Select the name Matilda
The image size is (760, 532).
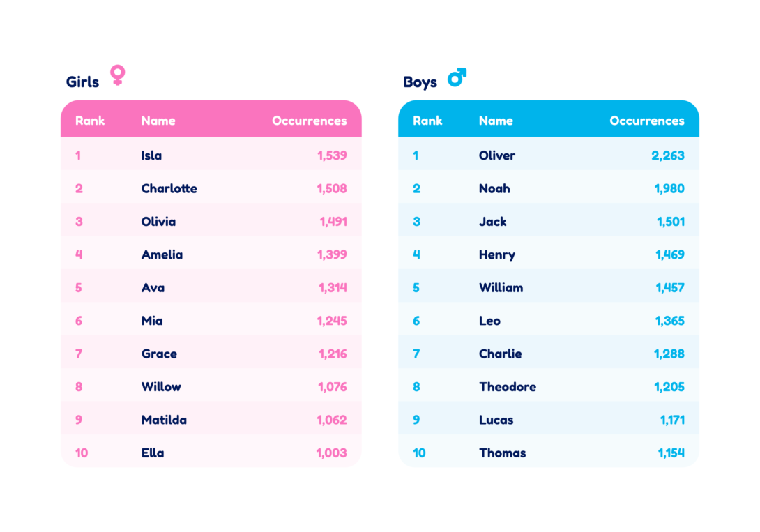click(164, 420)
